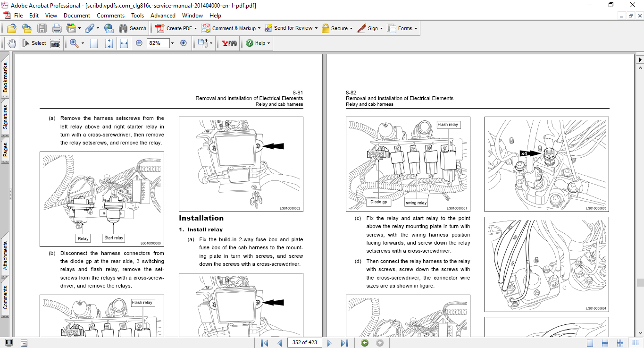Activate the Snapshot camera tool
This screenshot has height=348, width=644.
pyautogui.click(x=55, y=43)
